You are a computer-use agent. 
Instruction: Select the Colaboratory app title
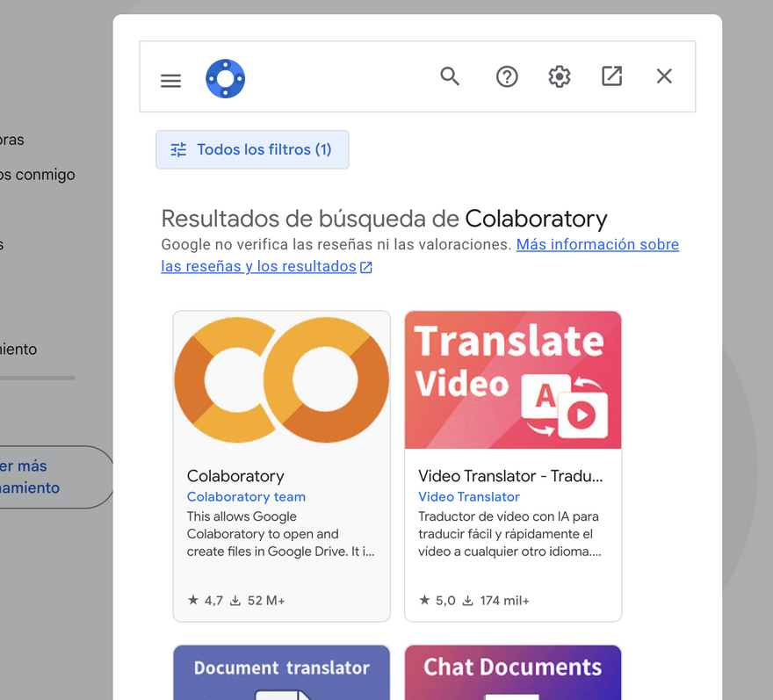click(x=235, y=476)
